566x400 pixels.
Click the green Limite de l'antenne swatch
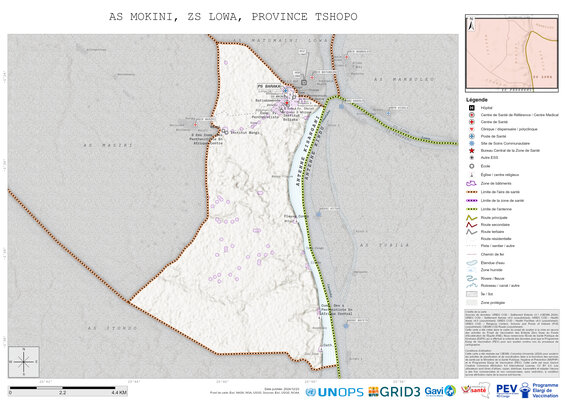tap(471, 209)
